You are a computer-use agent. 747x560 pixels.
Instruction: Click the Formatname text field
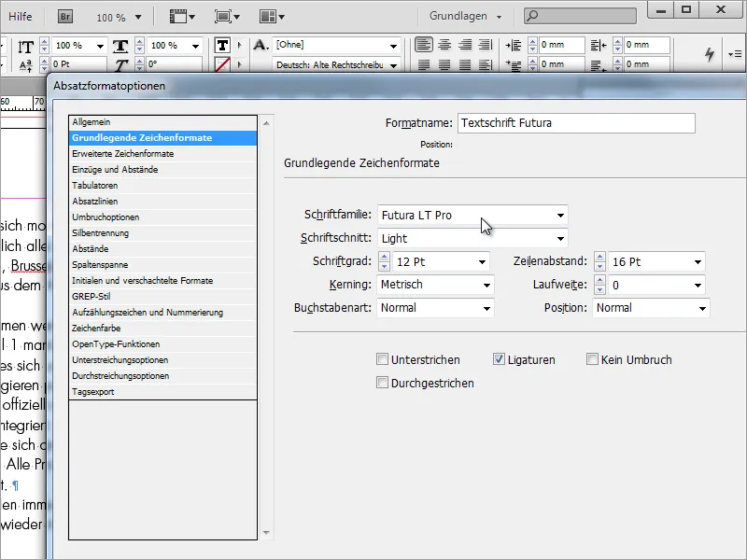(576, 123)
